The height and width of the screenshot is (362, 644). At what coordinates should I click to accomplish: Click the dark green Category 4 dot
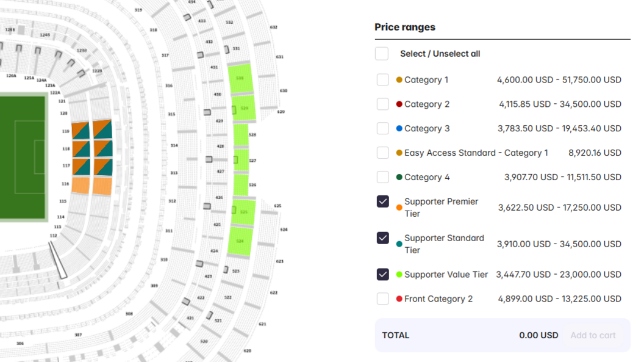[x=399, y=177]
